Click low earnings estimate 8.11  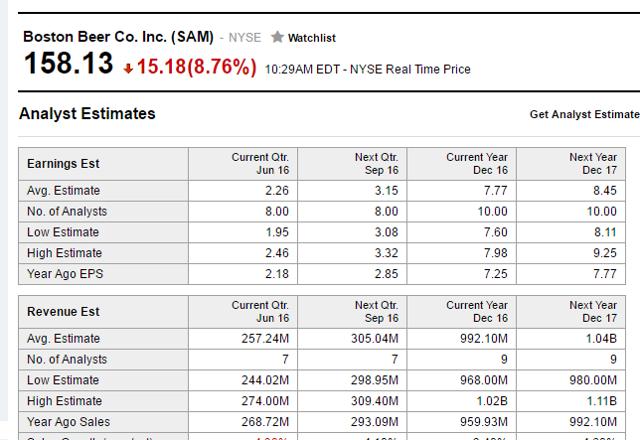point(605,232)
